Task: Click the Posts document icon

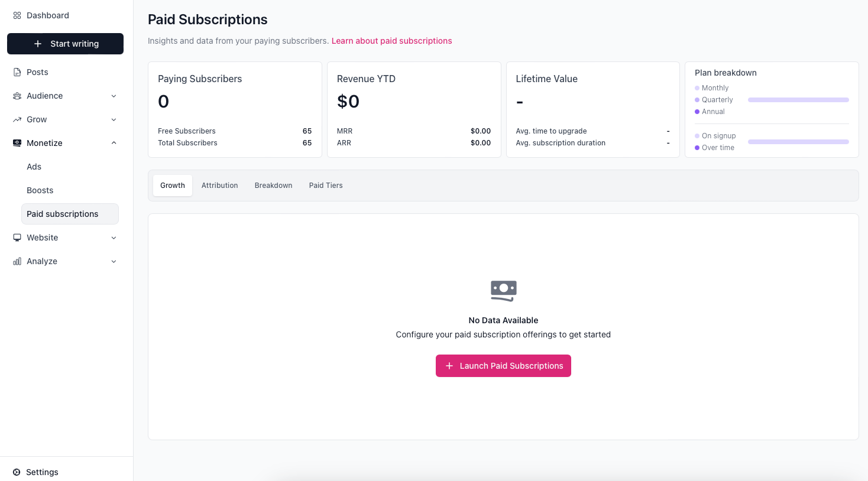Action: tap(17, 72)
